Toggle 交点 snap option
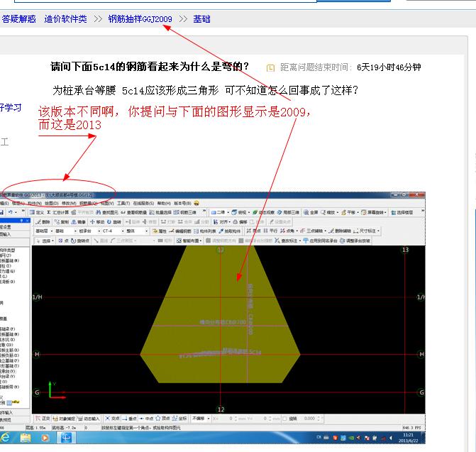Viewport: 476px width, 452px height. 112,419
